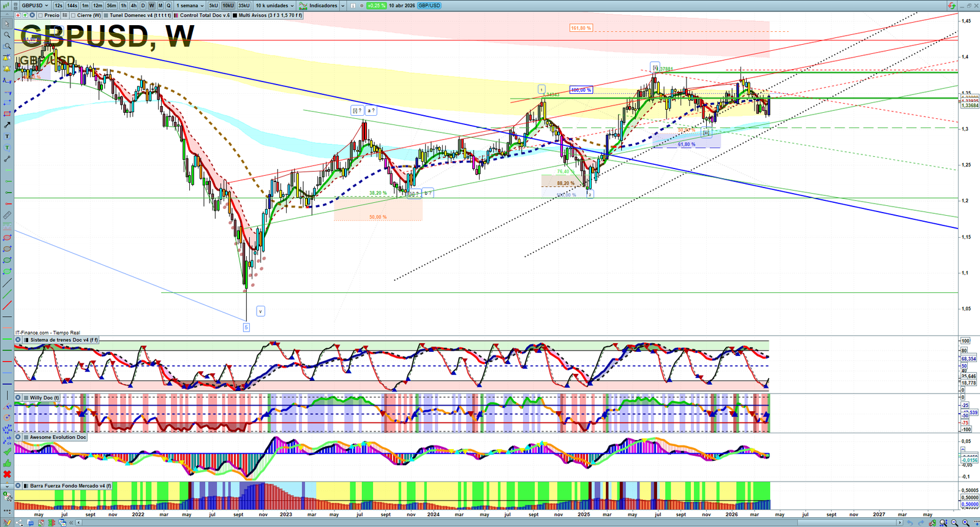Click the GBP/USD badge in toolbar
Screen dimensions: 980x527
pos(429,6)
